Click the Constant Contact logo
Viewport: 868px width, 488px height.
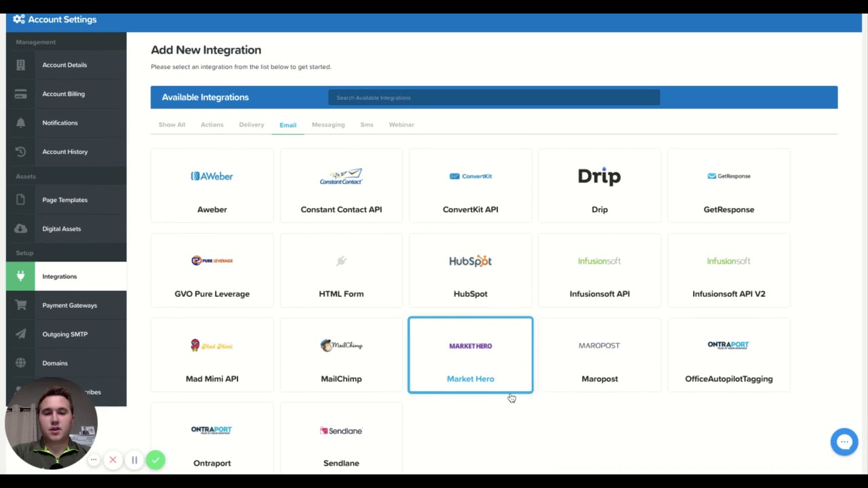341,176
